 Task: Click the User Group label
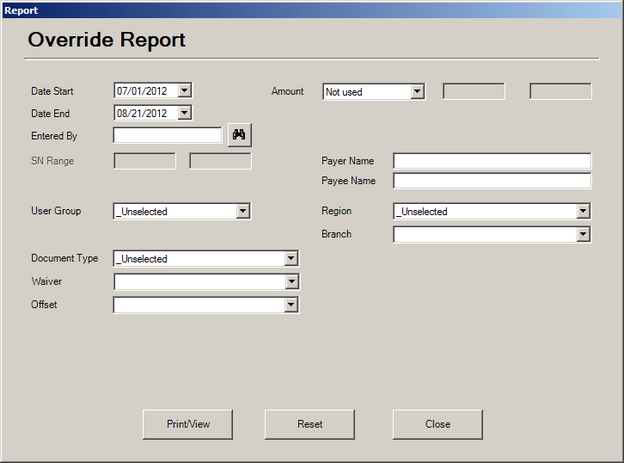pos(56,211)
